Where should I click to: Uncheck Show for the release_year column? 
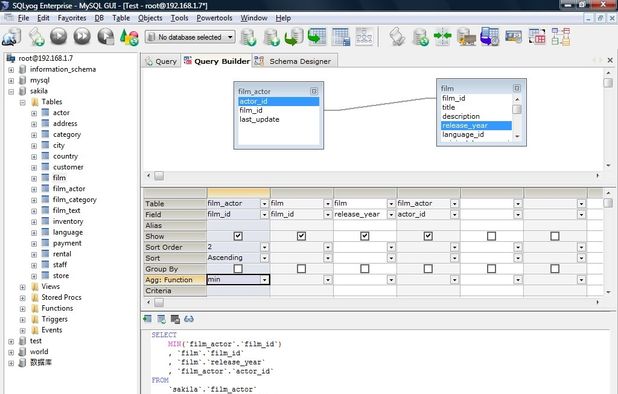click(365, 236)
